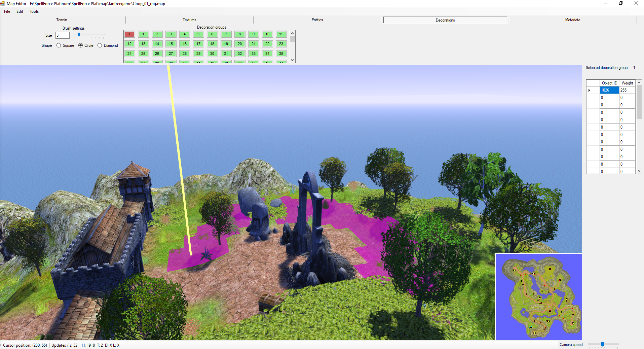Screen dimensions: 644x349
Task: Select decoration group 33
Action: click(254, 54)
